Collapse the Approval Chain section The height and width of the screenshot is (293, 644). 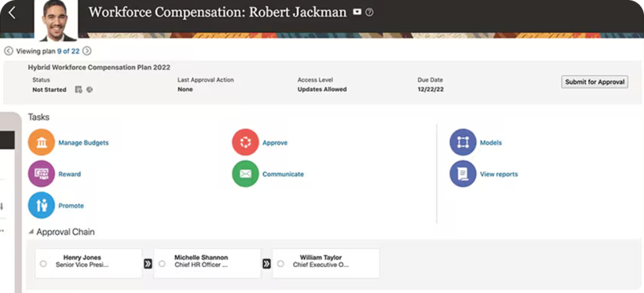click(31, 232)
